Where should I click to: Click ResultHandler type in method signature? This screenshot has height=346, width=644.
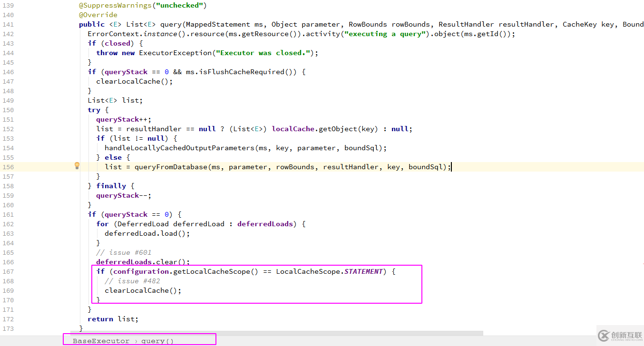point(466,24)
